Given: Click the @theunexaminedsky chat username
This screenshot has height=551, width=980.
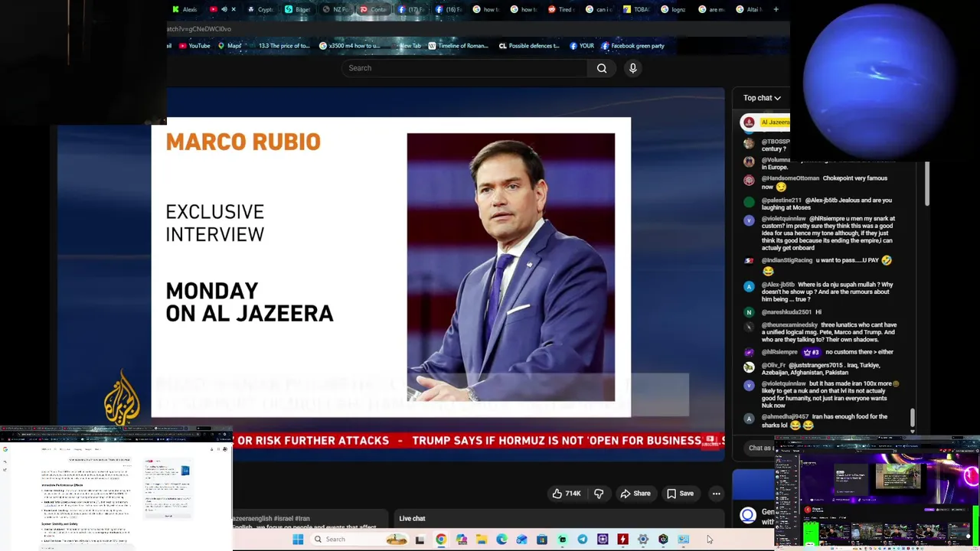Looking at the screenshot, I should point(789,325).
